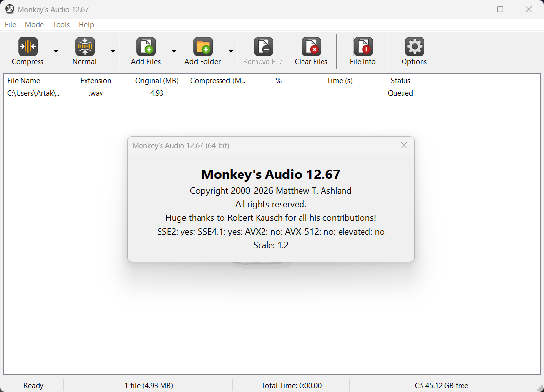
Task: Click the 'Total Time: 0:00.00' status entry
Action: click(x=291, y=385)
